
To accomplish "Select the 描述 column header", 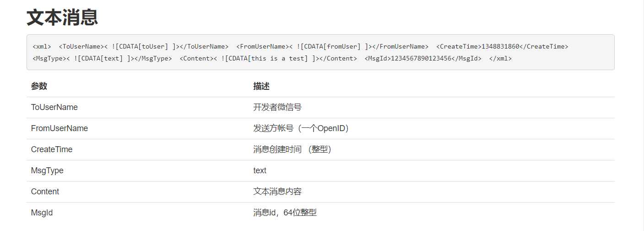I will tap(261, 86).
